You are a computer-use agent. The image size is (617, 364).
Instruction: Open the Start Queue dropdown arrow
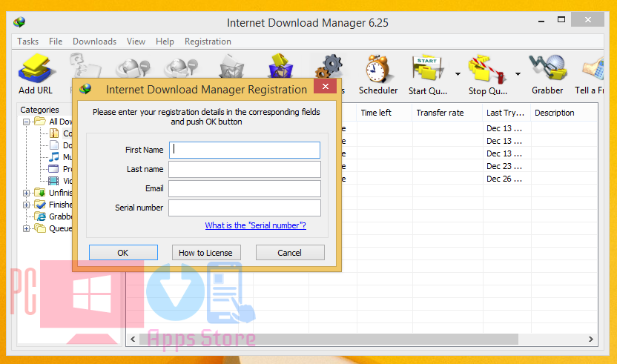(x=458, y=74)
